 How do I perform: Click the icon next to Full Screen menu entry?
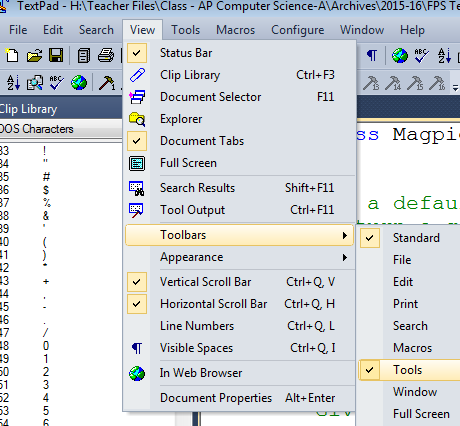point(137,163)
